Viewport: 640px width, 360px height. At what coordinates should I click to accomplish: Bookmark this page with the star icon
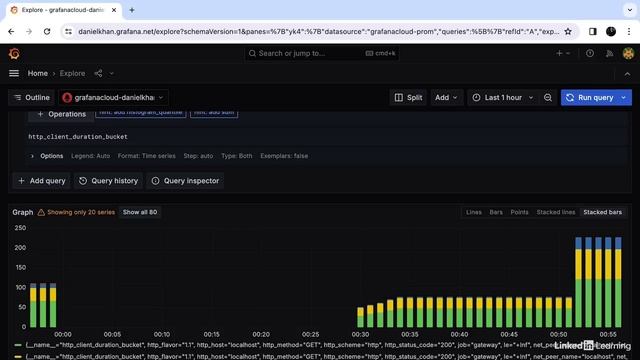coord(568,31)
